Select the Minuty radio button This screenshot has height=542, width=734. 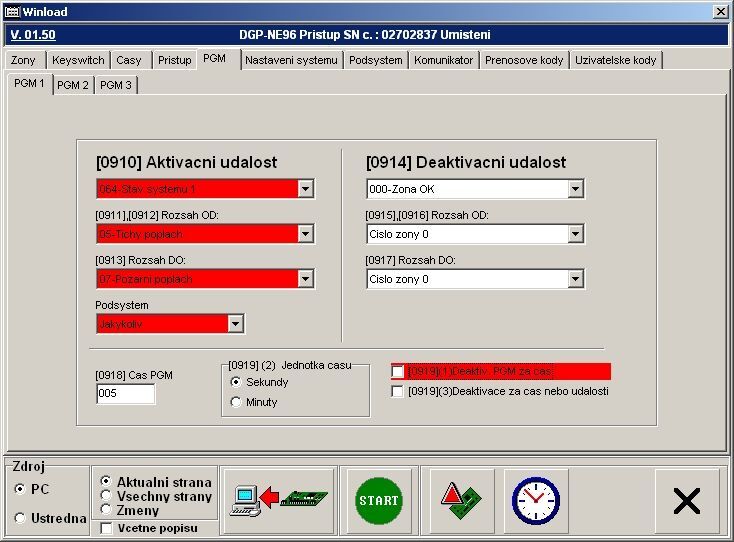[x=236, y=402]
